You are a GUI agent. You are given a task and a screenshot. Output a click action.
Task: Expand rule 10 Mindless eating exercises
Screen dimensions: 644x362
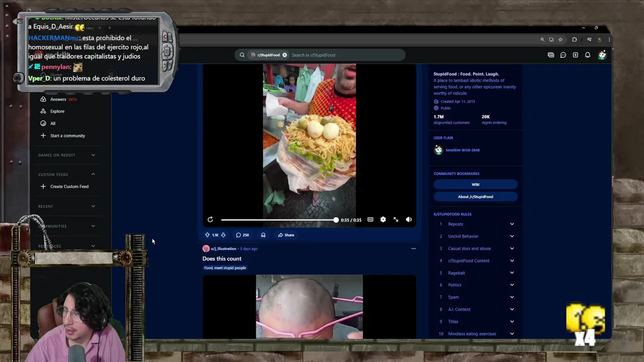475,334
